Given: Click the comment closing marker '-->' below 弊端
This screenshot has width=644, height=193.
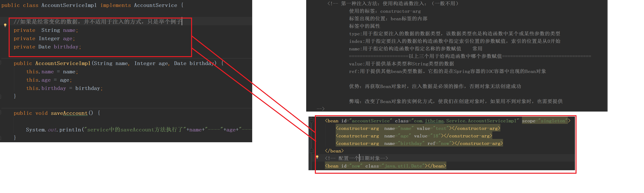Looking at the screenshot, I should click(x=320, y=109).
